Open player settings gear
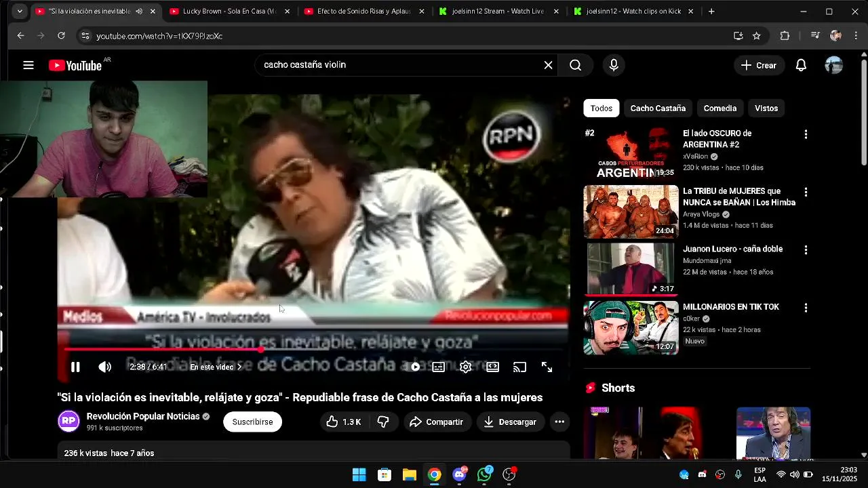The image size is (868, 488). [x=465, y=367]
